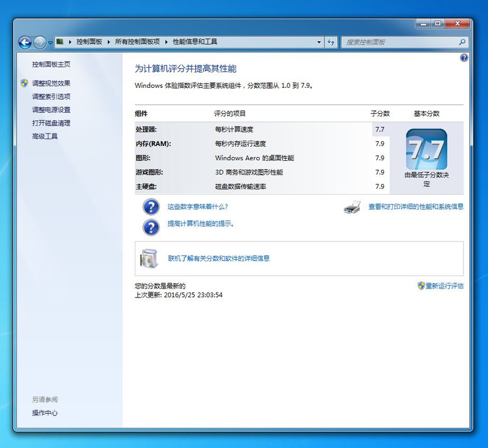Screen dimensions: 488x448
Task: Open 提高计算机性能的提示 link
Action: point(200,223)
